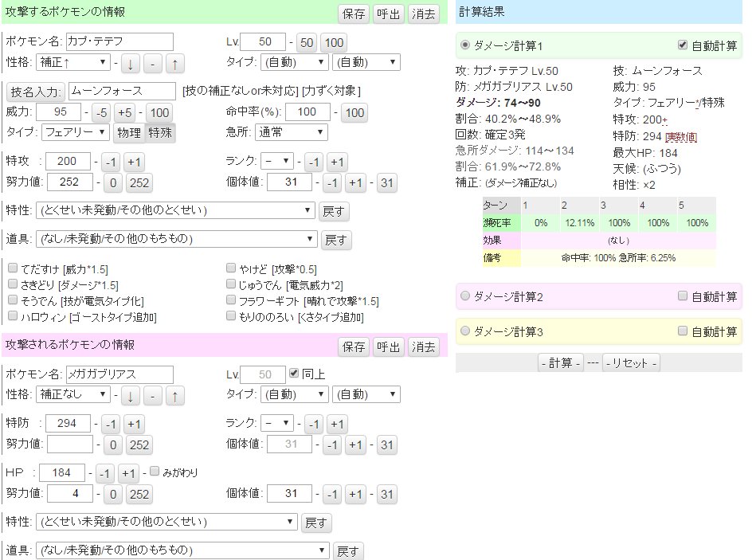This screenshot has height=560, width=756.
Task: Set attacker level to 50
Action: [307, 43]
